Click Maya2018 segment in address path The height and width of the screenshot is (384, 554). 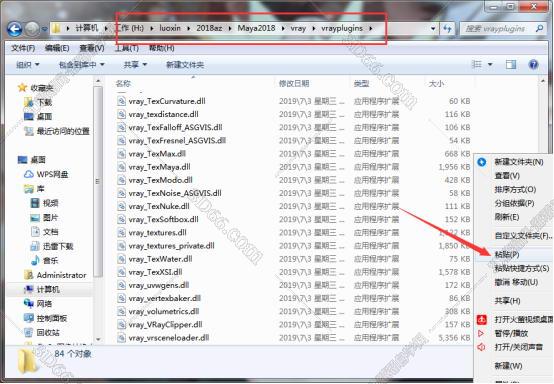tap(256, 28)
